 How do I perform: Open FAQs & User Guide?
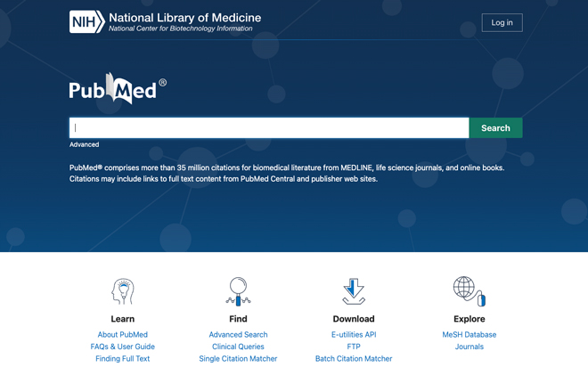123,347
